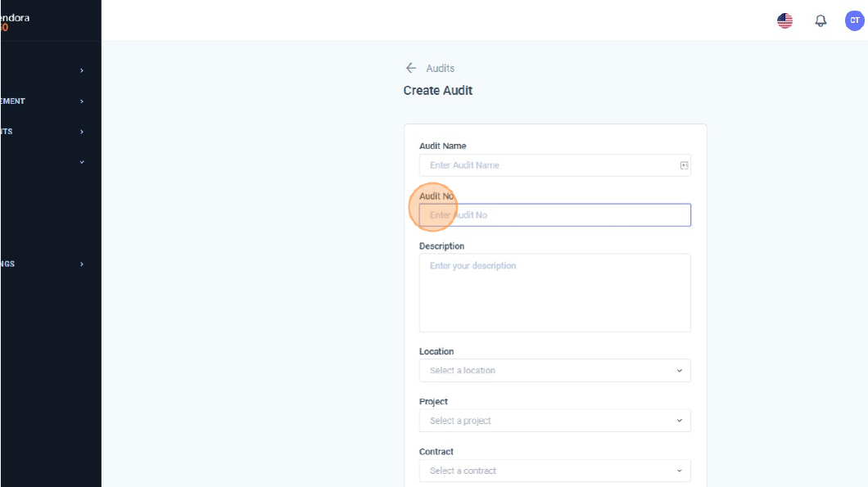Screen dimensions: 868x487
Task: Click the Vendora logo in sidebar
Action: click(x=15, y=20)
